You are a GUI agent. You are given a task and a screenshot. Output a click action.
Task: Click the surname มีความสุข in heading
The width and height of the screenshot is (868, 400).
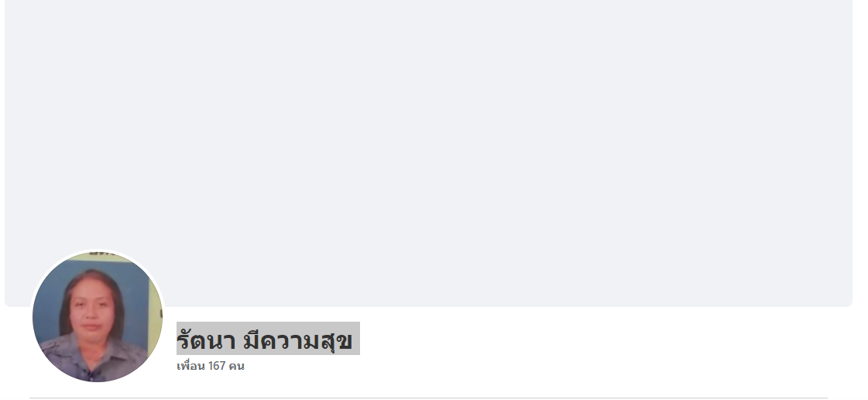pyautogui.click(x=298, y=340)
